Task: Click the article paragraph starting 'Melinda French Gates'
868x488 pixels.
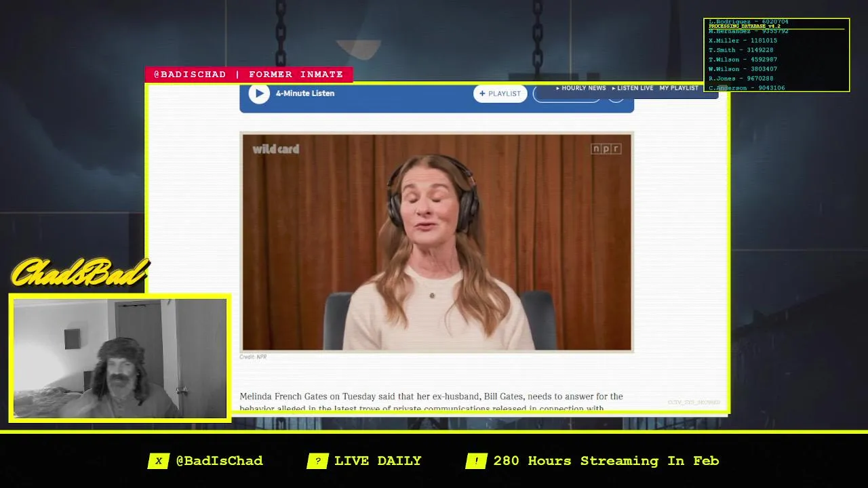Action: click(x=431, y=402)
